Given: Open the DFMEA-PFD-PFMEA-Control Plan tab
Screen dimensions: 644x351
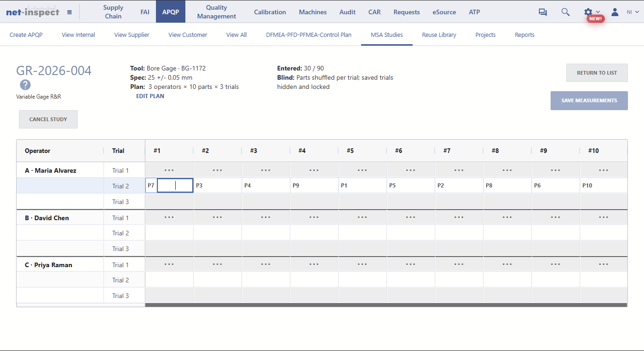Looking at the screenshot, I should click(x=309, y=35).
